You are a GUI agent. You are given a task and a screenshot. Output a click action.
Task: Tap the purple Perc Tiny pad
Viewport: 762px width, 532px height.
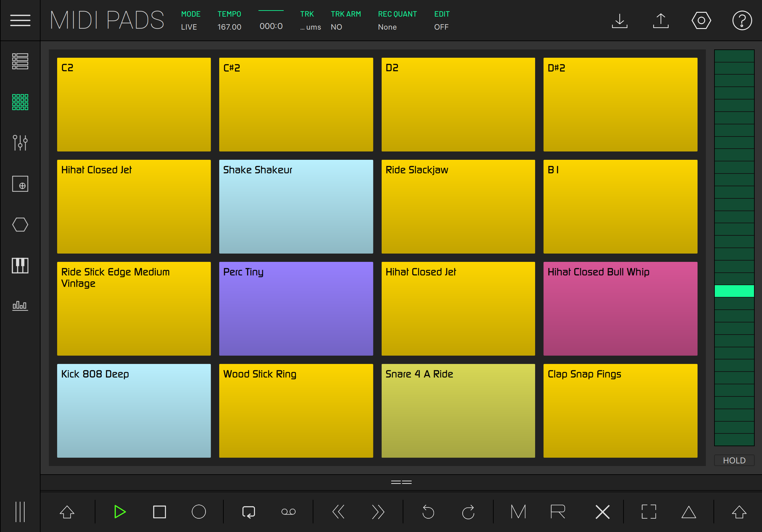(296, 309)
